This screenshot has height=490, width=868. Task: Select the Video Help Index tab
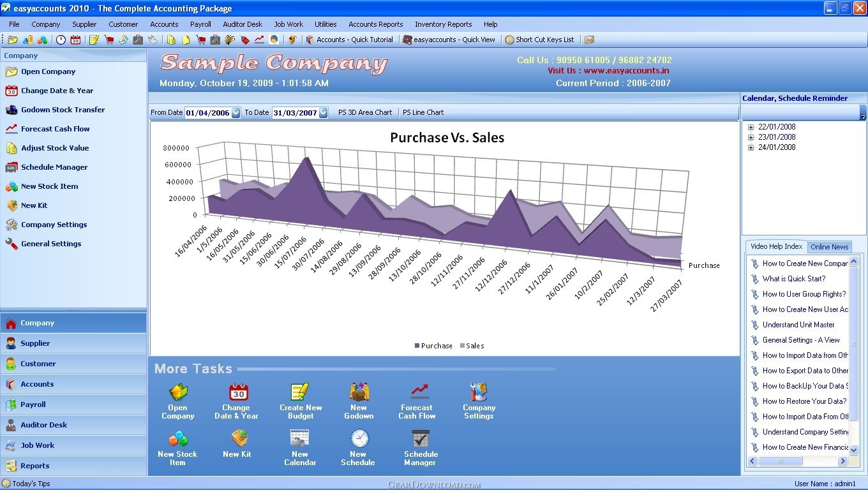(776, 246)
